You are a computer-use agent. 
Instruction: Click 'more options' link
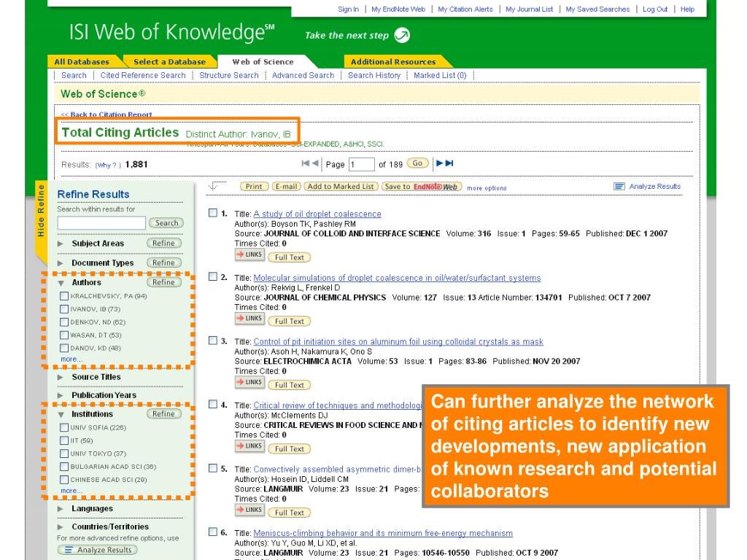tap(487, 188)
